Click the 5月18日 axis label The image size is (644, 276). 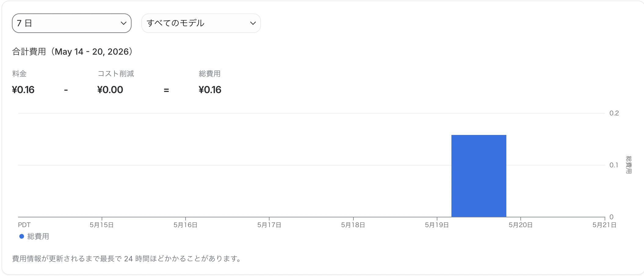[353, 225]
